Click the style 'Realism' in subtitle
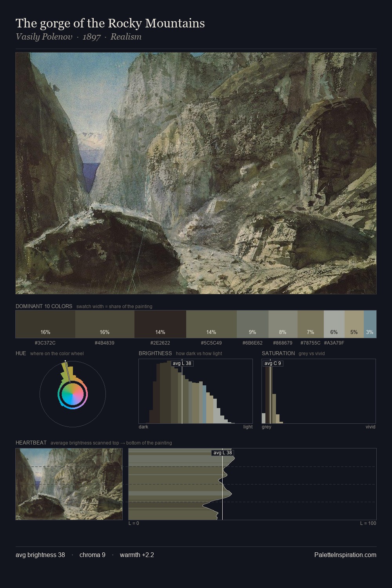The height and width of the screenshot is (588, 392). coord(126,37)
